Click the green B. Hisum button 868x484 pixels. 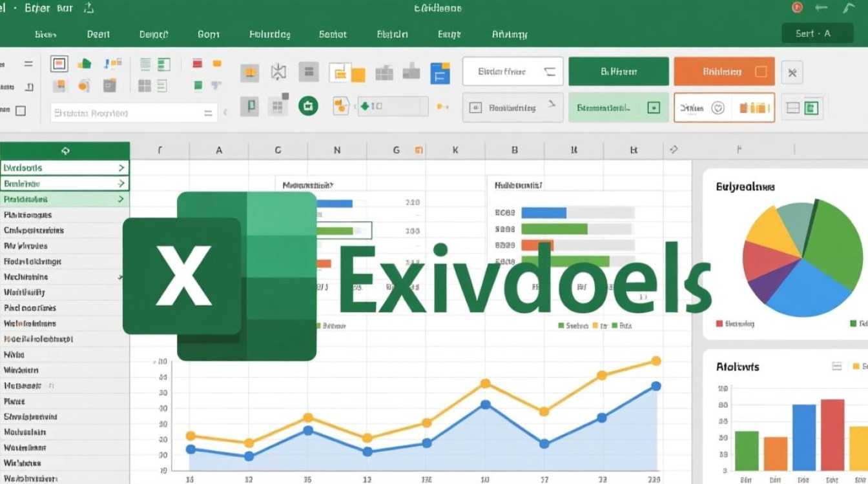(x=619, y=72)
